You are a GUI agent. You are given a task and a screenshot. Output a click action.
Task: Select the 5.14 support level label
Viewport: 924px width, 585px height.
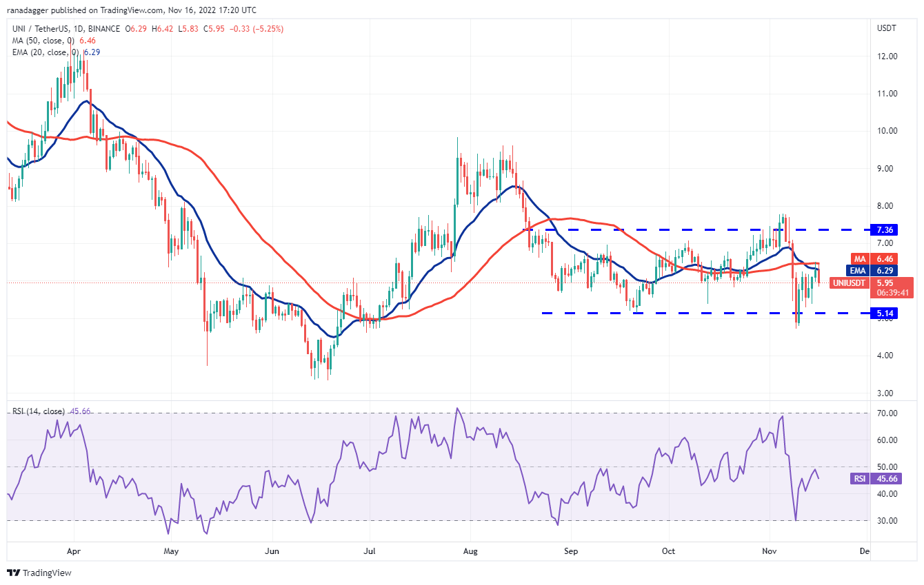click(x=884, y=313)
